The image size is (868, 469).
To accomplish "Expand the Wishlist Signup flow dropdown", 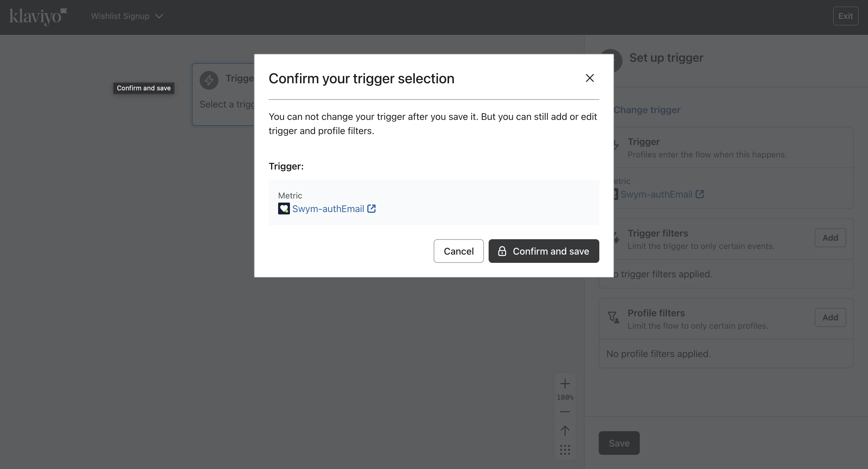I will pyautogui.click(x=127, y=16).
